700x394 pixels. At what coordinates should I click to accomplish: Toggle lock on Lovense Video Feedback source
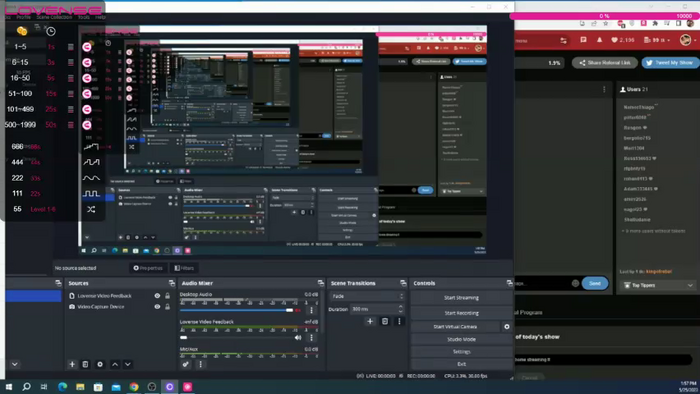tap(167, 295)
